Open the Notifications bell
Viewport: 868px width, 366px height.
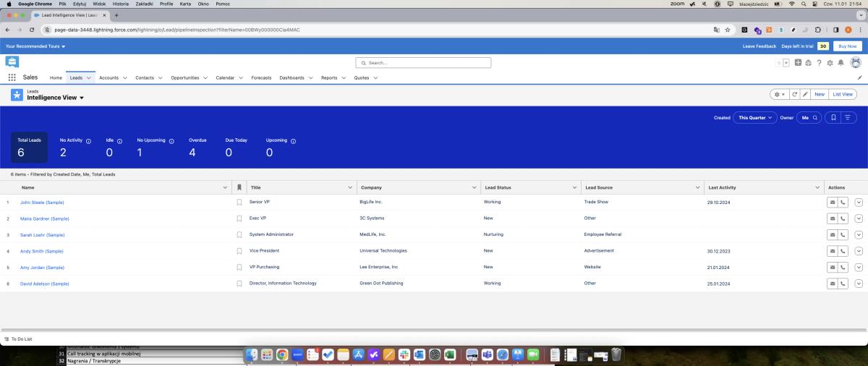pos(841,63)
